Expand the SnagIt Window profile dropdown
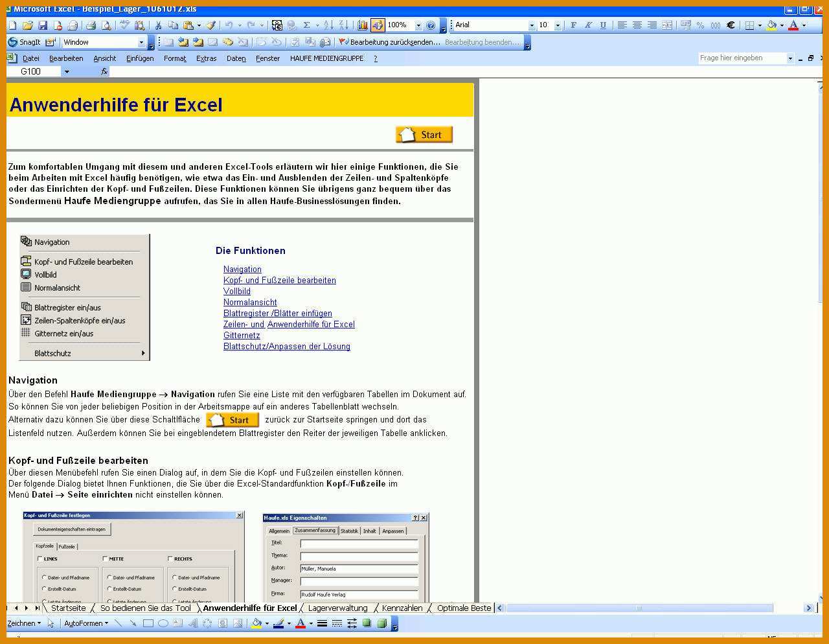Image resolution: width=829 pixels, height=644 pixels. pyautogui.click(x=141, y=42)
